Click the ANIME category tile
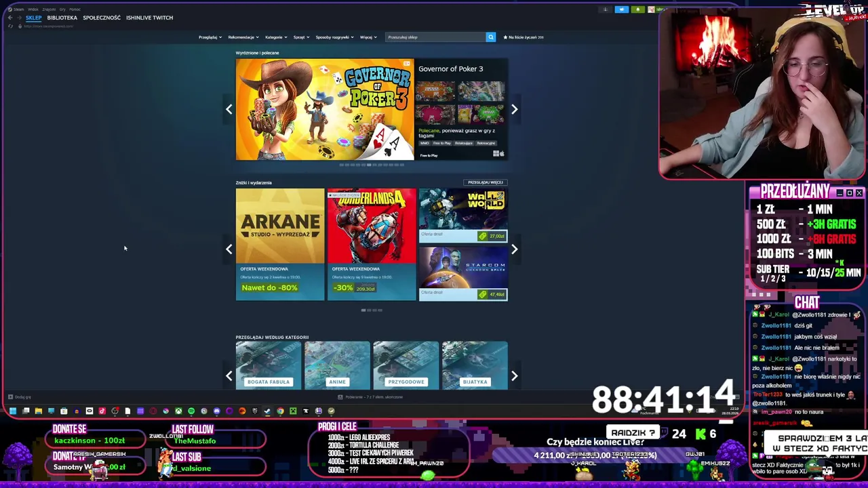Screen dimensions: 868x488 point(337,365)
